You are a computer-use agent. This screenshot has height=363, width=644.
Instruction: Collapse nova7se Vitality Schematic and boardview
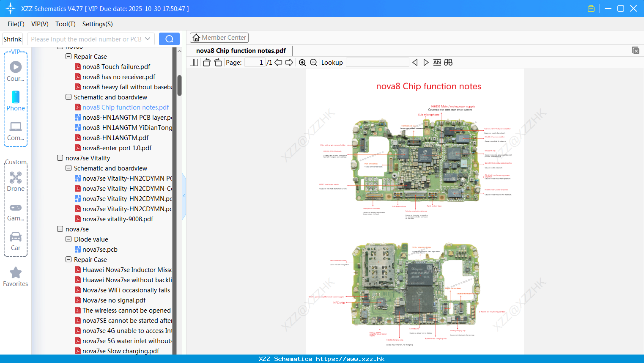69,168
